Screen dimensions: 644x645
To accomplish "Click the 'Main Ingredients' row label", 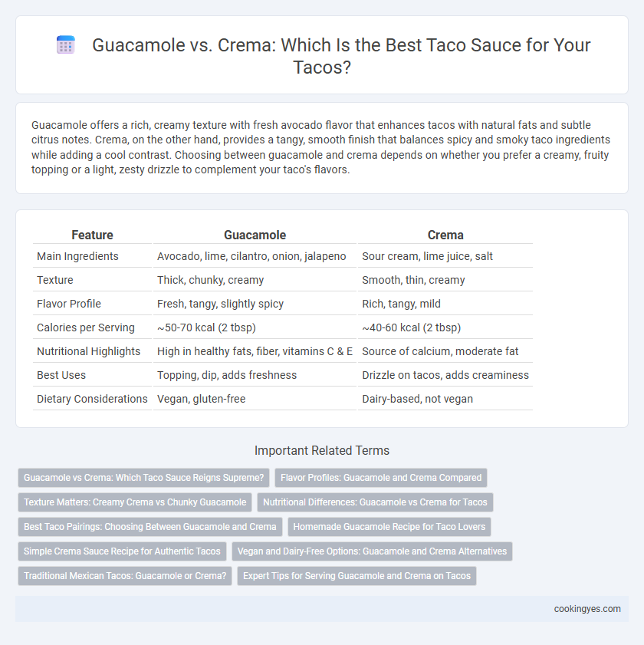I will pyautogui.click(x=77, y=256).
